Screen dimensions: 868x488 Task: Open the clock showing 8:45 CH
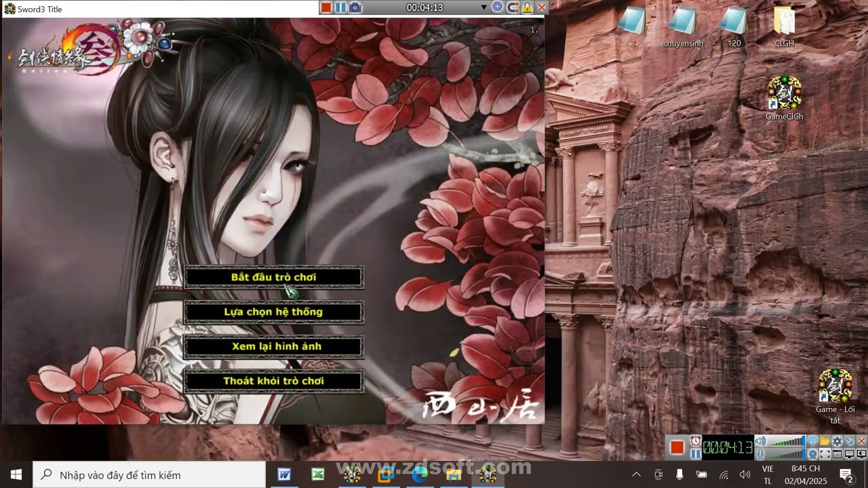pos(806,474)
